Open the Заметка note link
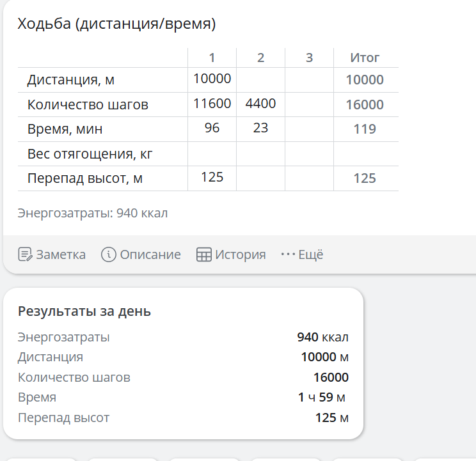Viewport: 476px width, 461px height. (x=52, y=254)
